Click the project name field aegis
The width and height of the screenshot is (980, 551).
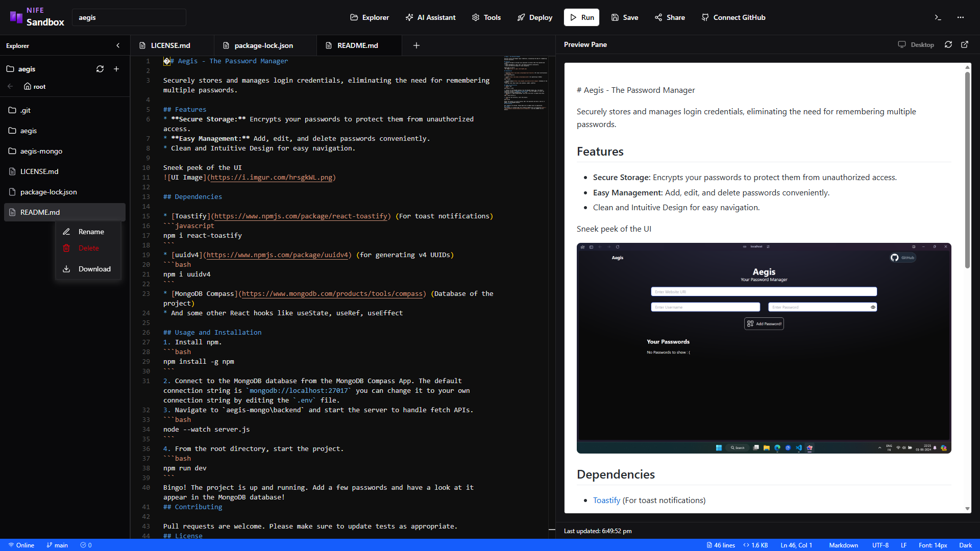point(129,17)
